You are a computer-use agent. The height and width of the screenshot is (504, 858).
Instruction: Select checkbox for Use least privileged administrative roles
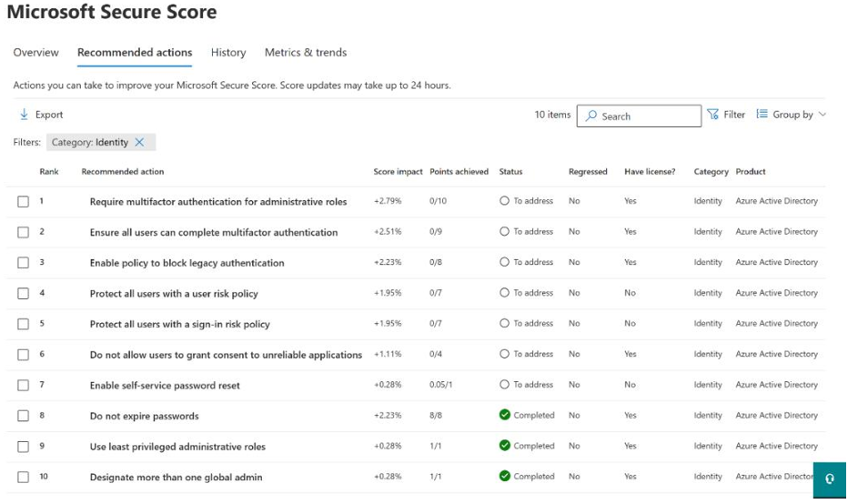23,447
